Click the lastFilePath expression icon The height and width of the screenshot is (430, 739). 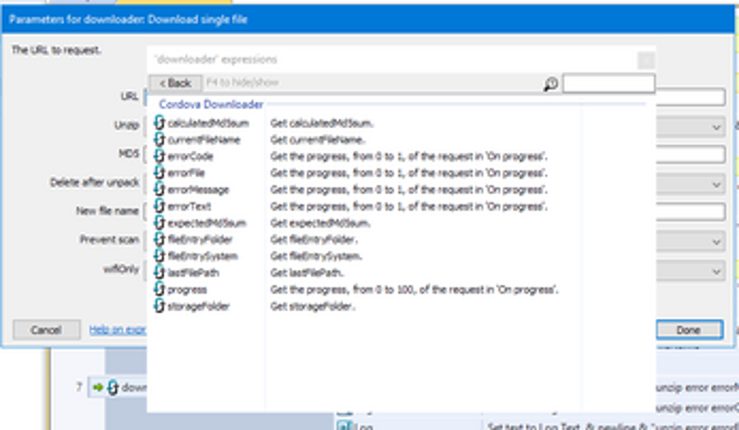(159, 273)
